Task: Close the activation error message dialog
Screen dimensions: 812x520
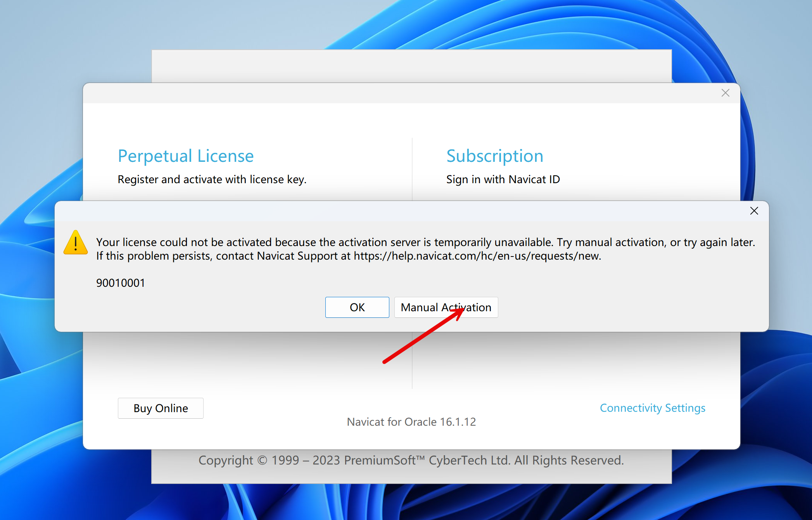Action: 754,211
